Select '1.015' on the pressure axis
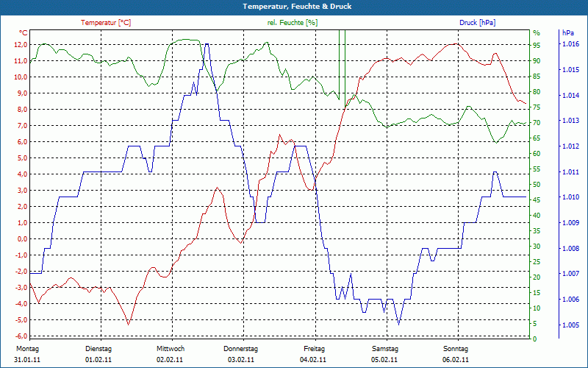The image size is (588, 368). pos(570,69)
